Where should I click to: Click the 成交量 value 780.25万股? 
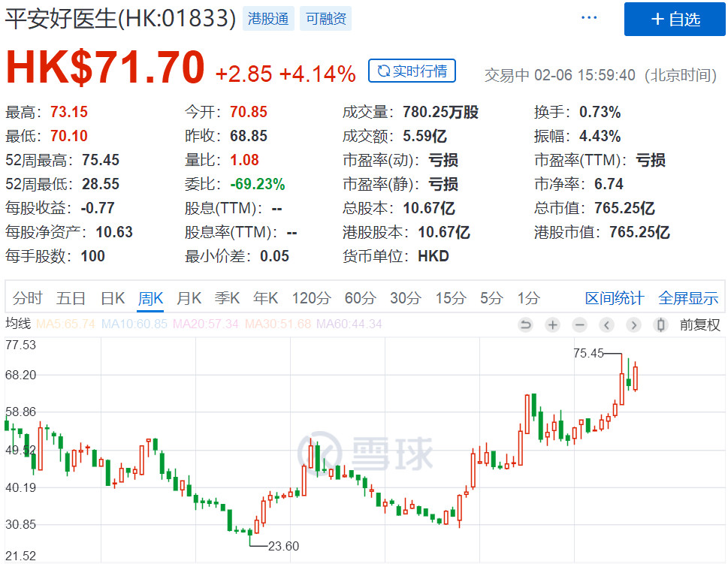[x=440, y=112]
